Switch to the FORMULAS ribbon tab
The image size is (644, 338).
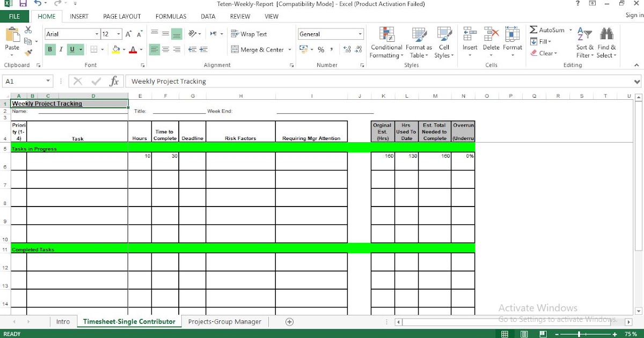click(x=171, y=16)
